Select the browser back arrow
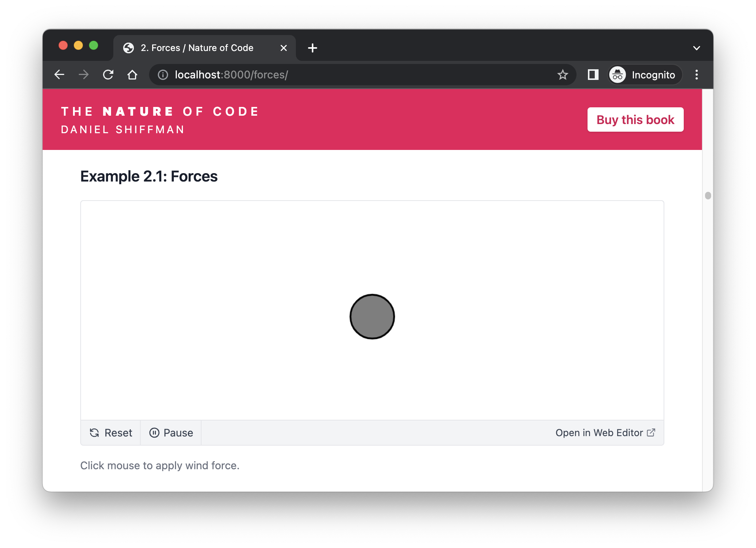Viewport: 756px width, 548px height. point(59,75)
